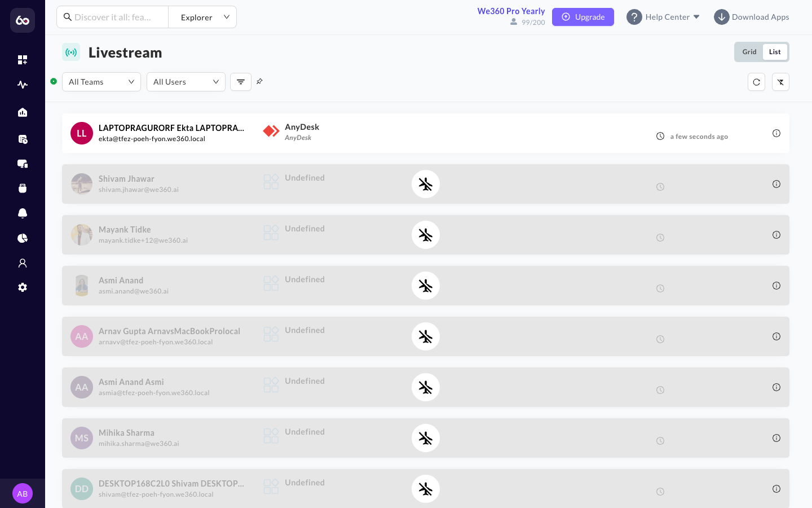This screenshot has width=812, height=508.
Task: Open info icon for Mayank Tidke row
Action: click(776, 235)
